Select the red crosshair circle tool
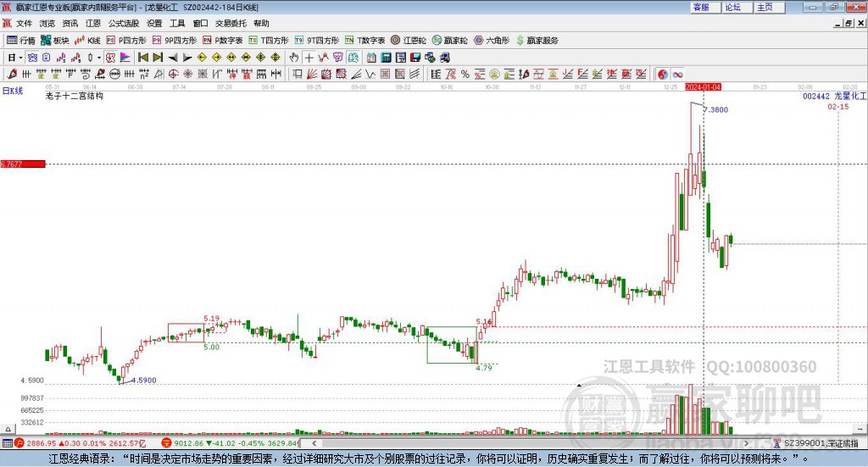Viewport: 868px width, 467px height. pos(173,74)
